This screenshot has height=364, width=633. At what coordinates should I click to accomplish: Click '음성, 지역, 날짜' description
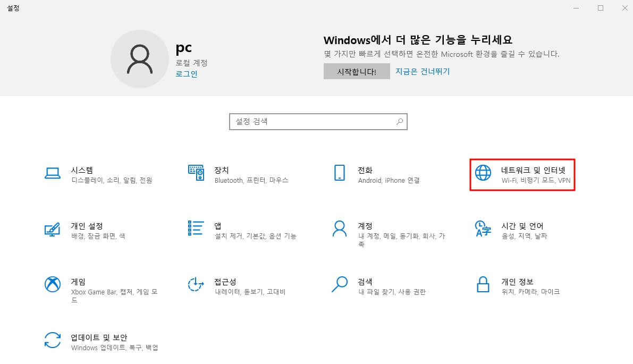(524, 236)
